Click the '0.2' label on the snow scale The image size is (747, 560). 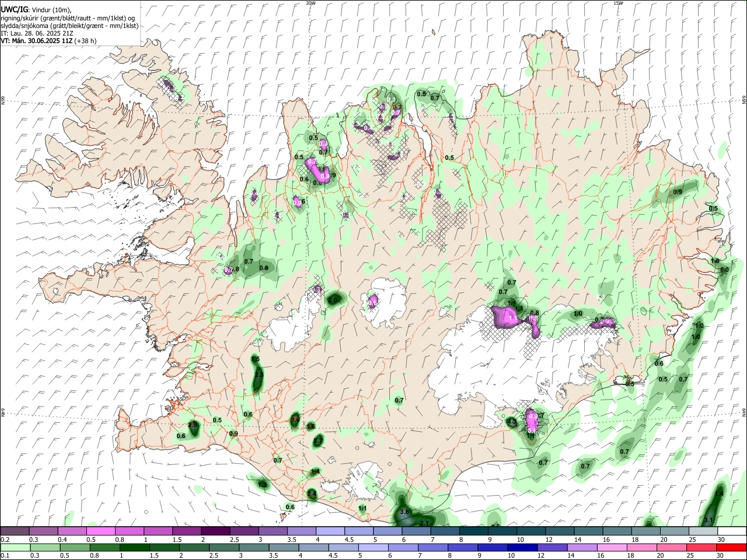pyautogui.click(x=5, y=540)
